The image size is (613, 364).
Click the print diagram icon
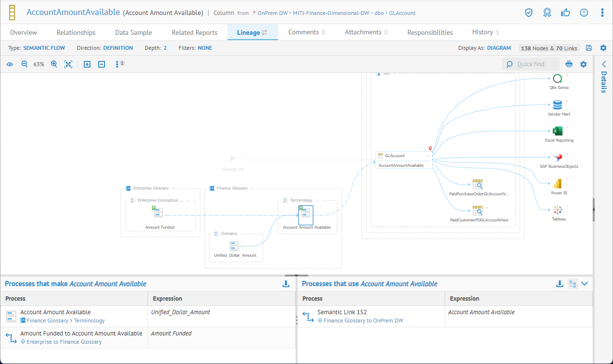click(569, 64)
